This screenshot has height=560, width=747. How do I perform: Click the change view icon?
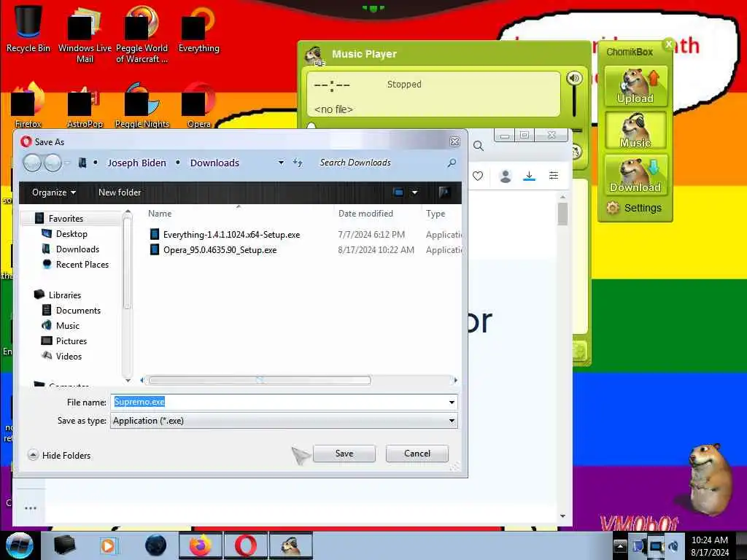click(x=399, y=192)
